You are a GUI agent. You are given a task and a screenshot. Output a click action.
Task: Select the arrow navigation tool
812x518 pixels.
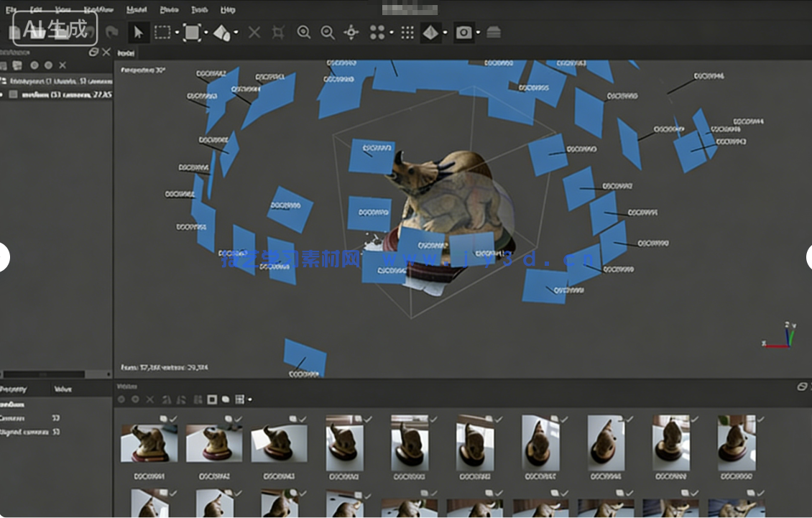point(137,32)
